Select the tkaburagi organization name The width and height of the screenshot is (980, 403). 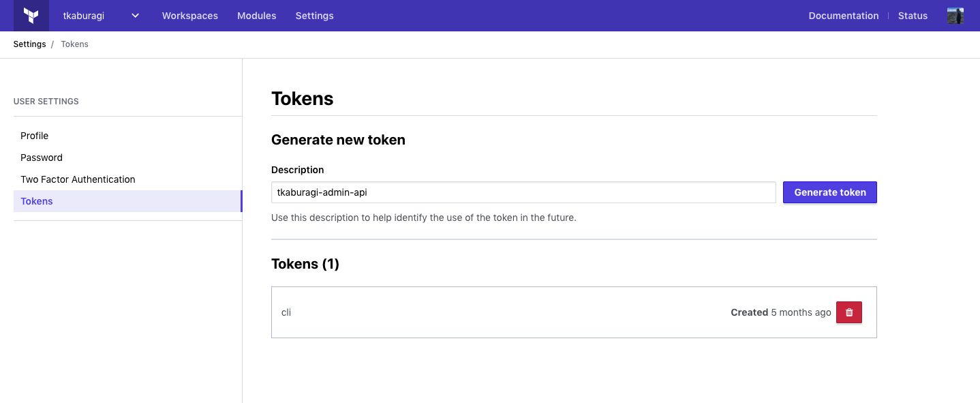[x=83, y=16]
